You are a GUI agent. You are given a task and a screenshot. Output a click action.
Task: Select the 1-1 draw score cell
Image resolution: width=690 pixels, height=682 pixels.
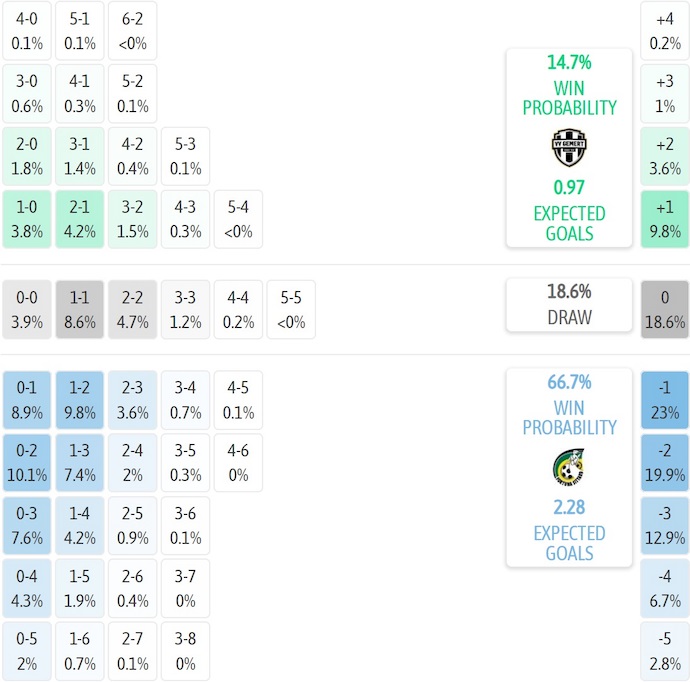[80, 311]
